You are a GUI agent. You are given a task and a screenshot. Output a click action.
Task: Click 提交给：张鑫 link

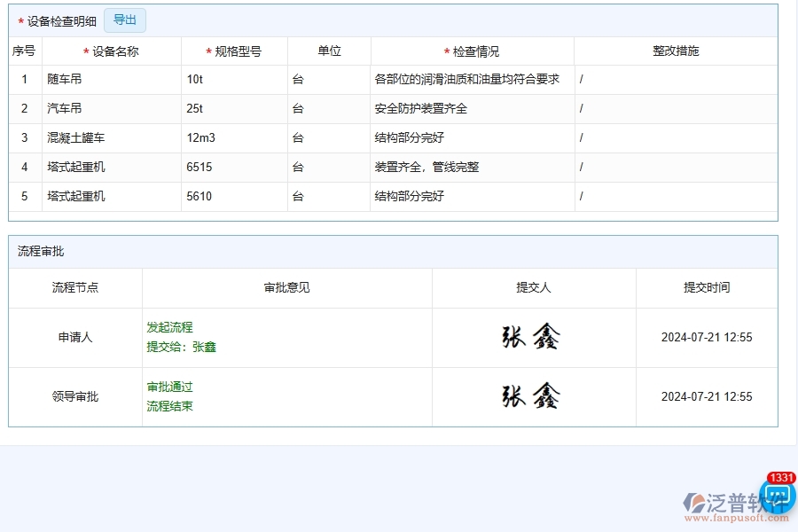point(184,347)
